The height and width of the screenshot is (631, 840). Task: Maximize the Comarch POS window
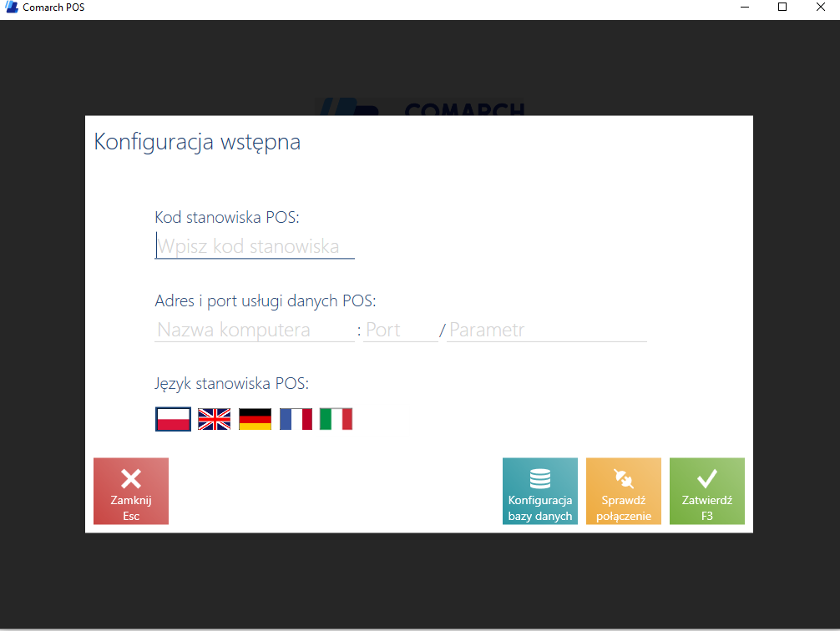pos(782,7)
